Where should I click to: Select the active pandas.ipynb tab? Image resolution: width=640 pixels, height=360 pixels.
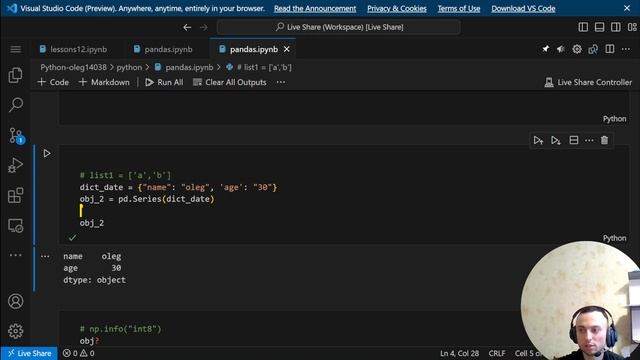coord(253,49)
